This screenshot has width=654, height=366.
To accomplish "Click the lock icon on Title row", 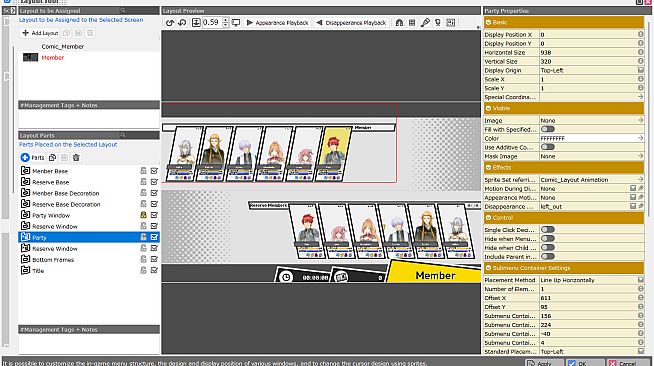I will tap(143, 270).
